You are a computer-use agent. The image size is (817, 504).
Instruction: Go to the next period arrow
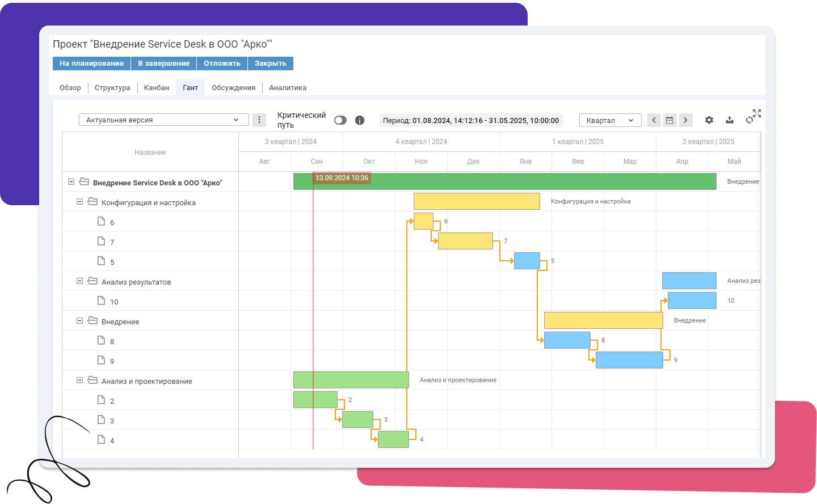[x=685, y=120]
